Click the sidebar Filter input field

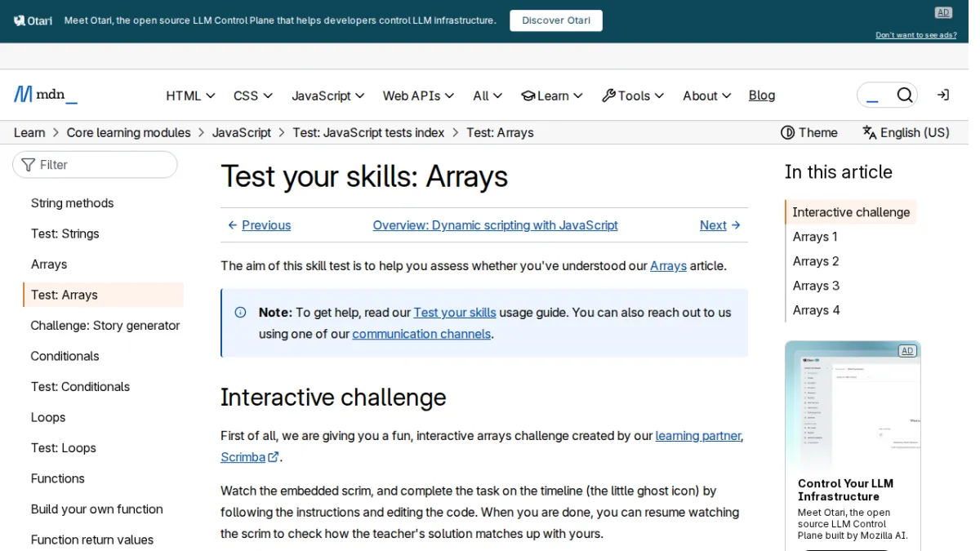pos(95,165)
